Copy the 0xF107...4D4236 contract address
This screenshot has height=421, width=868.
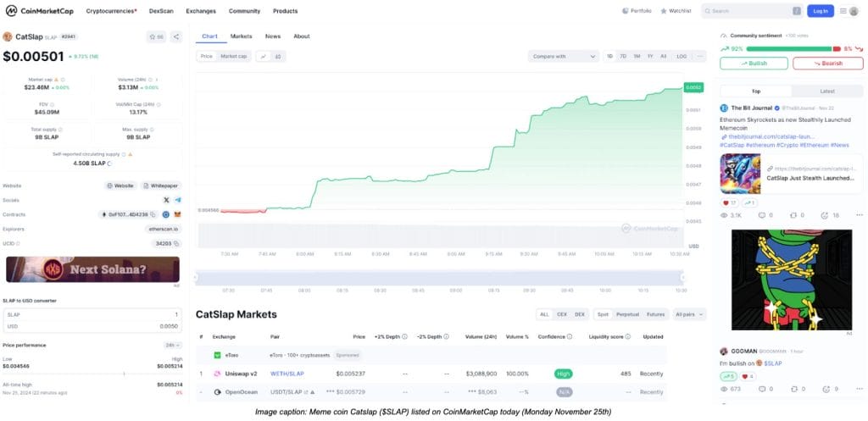[153, 214]
